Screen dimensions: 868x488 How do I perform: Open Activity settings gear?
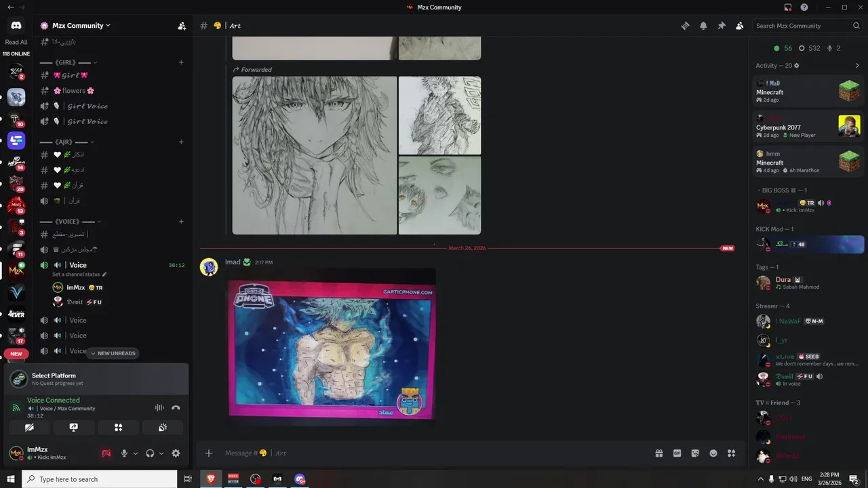[797, 66]
